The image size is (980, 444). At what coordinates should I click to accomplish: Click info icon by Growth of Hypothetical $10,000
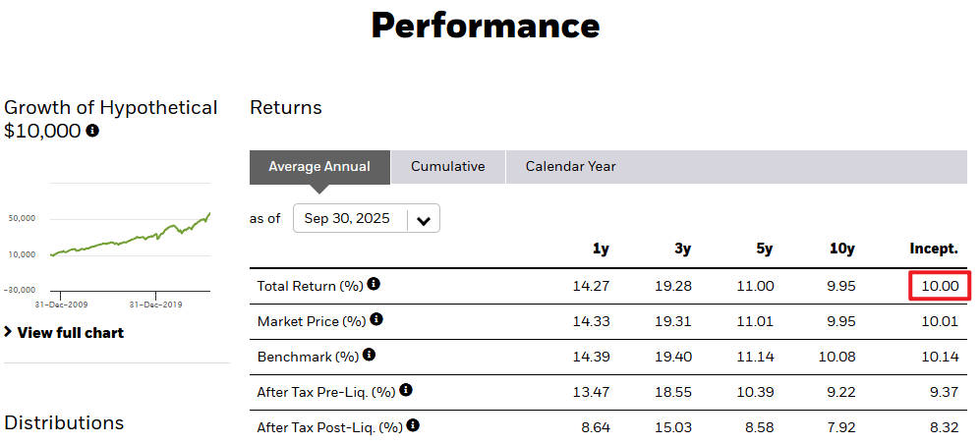[92, 131]
